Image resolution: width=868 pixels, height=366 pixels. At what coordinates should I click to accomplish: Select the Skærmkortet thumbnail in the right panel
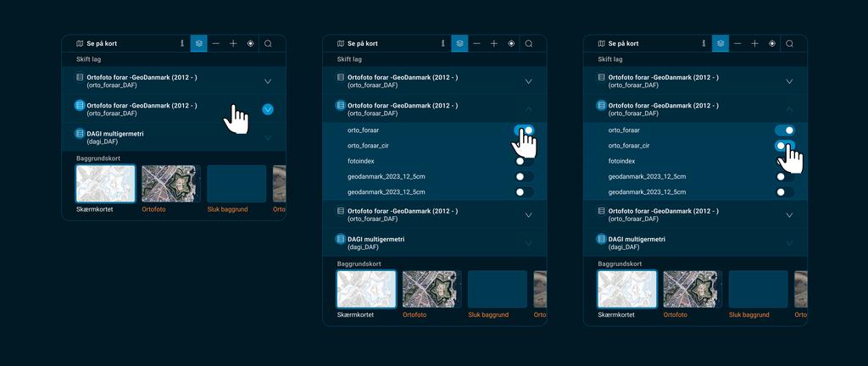pyautogui.click(x=627, y=289)
